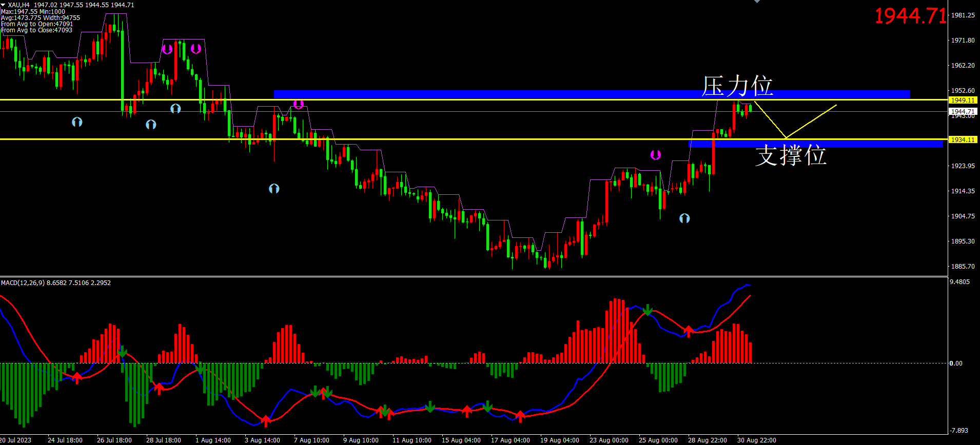Select the 压力位 resistance text label

(x=737, y=86)
